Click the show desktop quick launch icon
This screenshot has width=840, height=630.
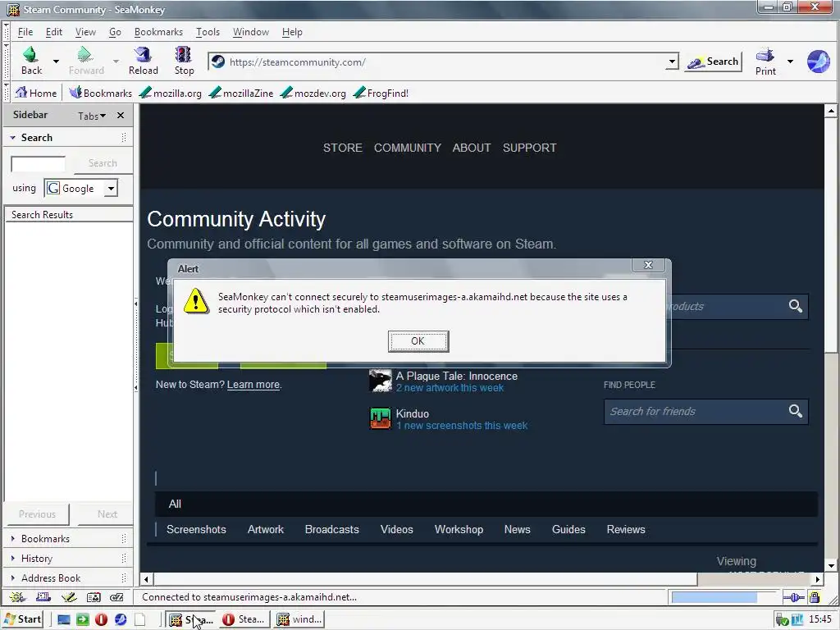click(64, 619)
